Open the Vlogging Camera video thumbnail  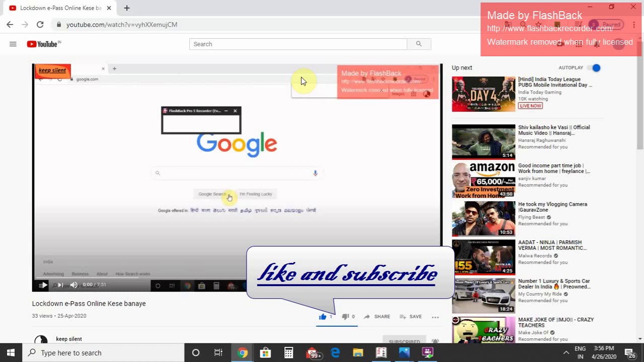tap(484, 219)
